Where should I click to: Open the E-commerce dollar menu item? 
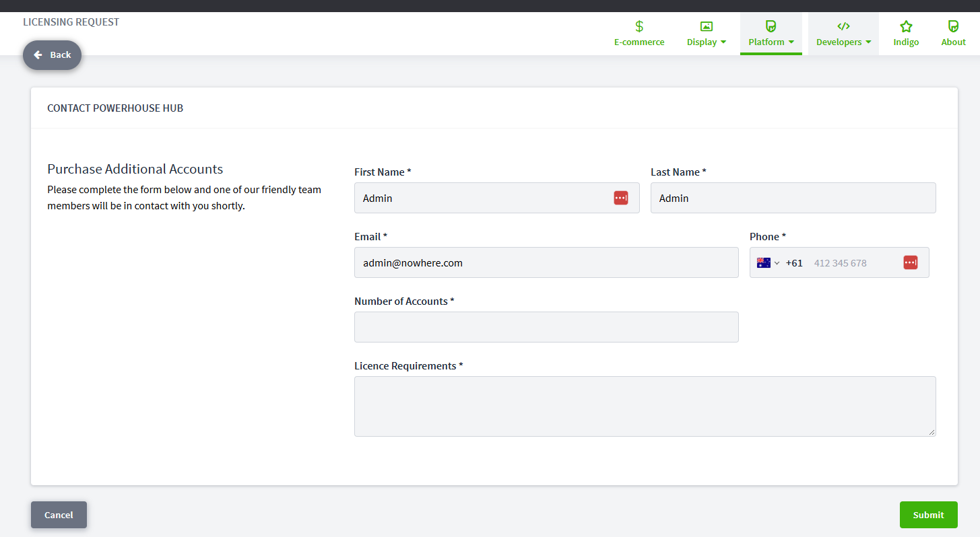639,34
